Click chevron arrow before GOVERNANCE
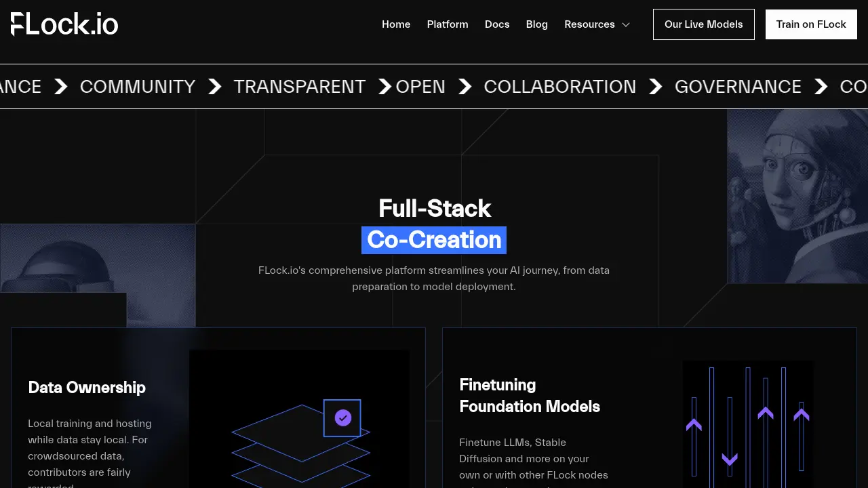Image resolution: width=868 pixels, height=488 pixels. click(656, 87)
